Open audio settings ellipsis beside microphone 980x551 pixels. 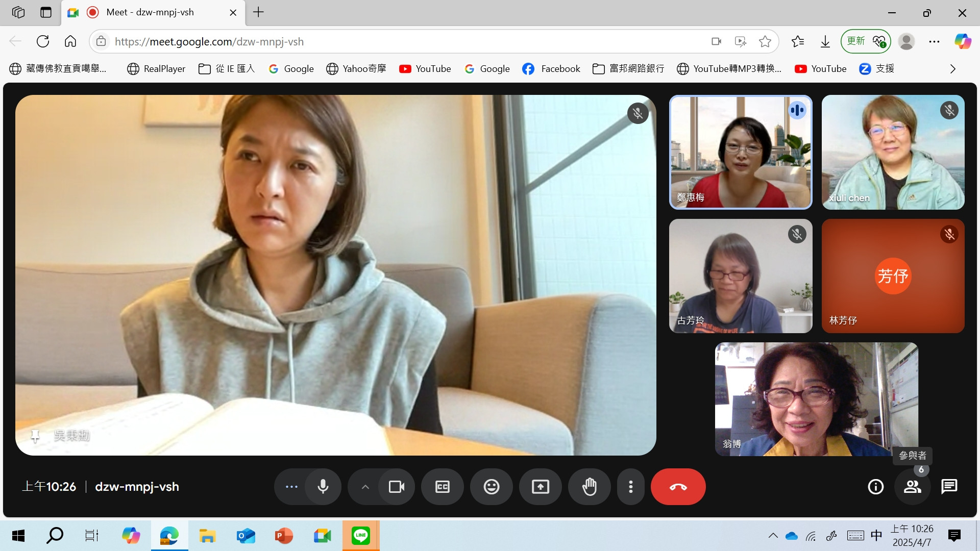coord(291,487)
